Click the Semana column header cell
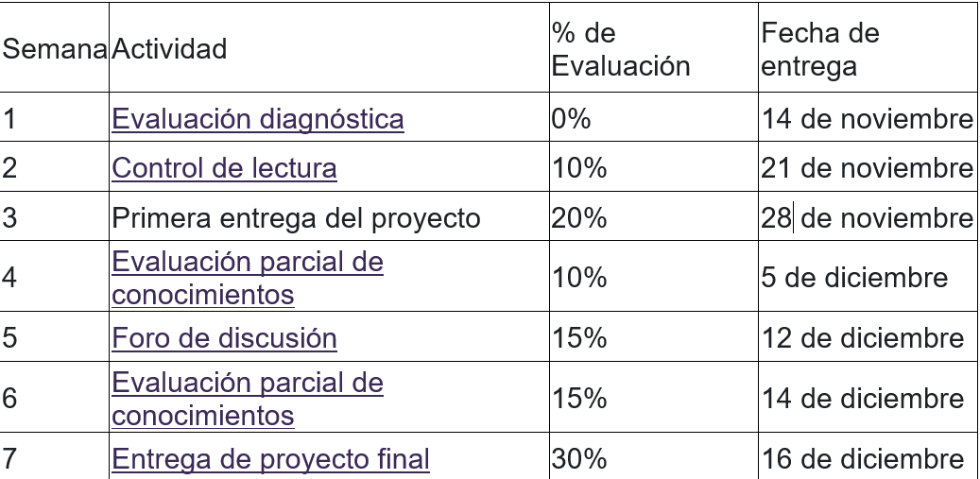 point(55,49)
